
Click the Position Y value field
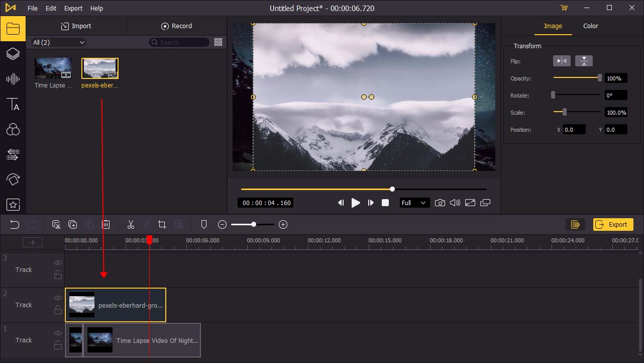tap(616, 130)
